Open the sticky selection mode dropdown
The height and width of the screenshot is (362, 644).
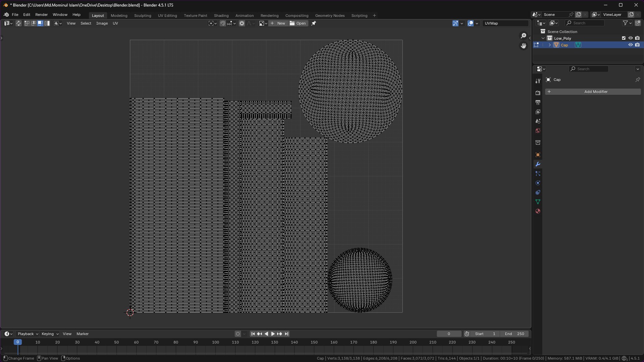(x=58, y=23)
